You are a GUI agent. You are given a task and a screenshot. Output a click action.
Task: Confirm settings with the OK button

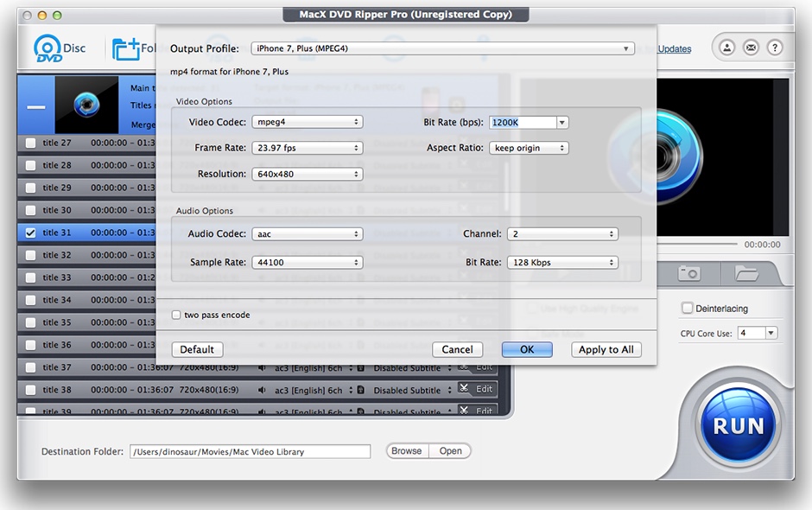pyautogui.click(x=527, y=349)
